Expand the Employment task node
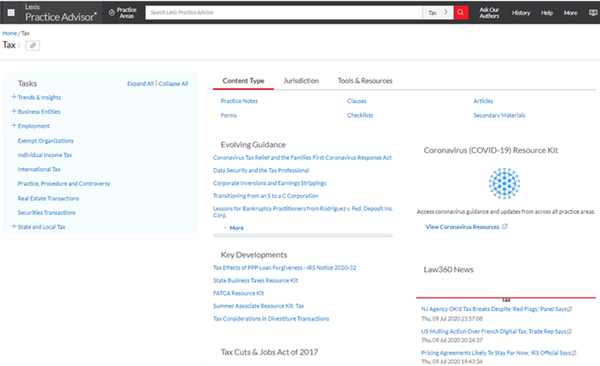 click(14, 126)
